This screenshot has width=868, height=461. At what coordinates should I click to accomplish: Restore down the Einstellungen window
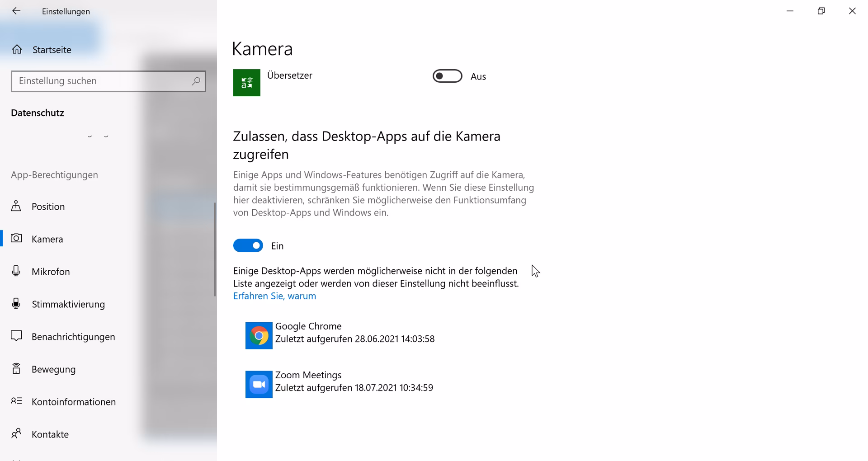(x=821, y=11)
